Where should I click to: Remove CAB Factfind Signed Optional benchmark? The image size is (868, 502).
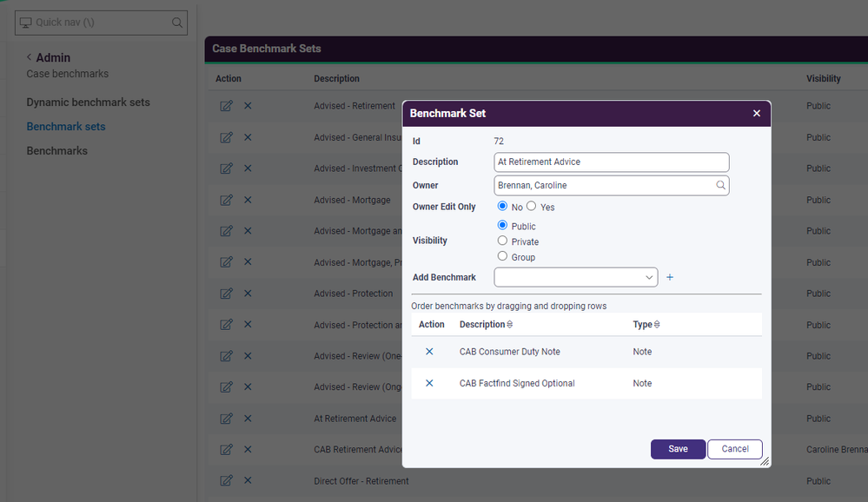(x=429, y=383)
